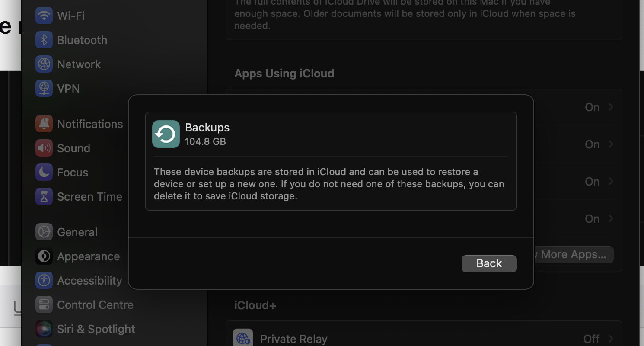The width and height of the screenshot is (644, 346).
Task: Click the Focus moon icon
Action: (x=44, y=173)
